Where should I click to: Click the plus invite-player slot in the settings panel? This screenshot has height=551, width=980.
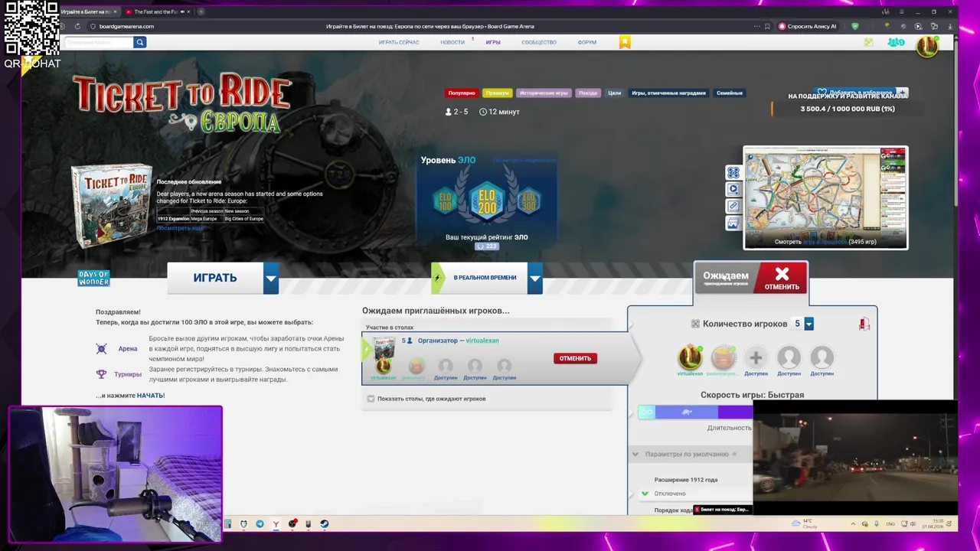pos(756,357)
